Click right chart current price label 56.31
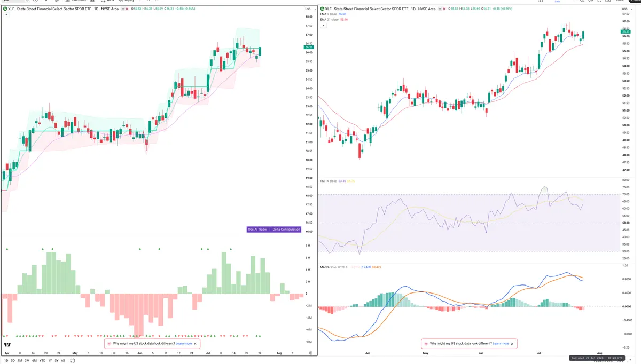641x364 pixels. (x=626, y=32)
